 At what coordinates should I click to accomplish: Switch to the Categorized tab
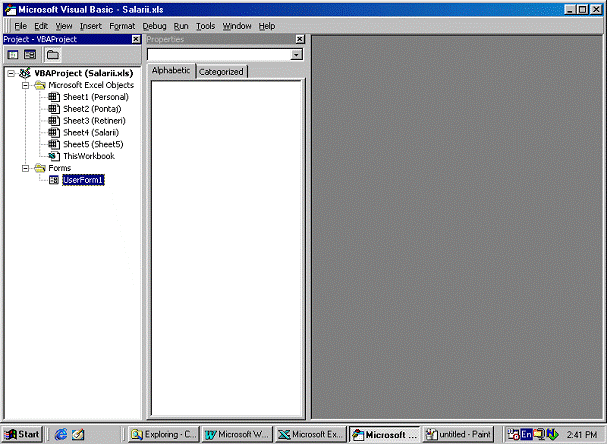221,72
